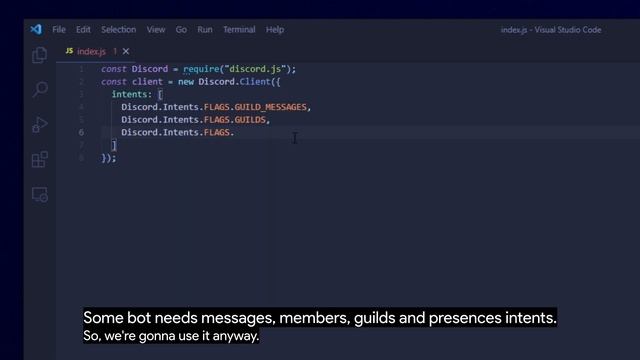Viewport: 640px width, 360px height.
Task: Click the index.js - Visual Studio Code title
Action: (x=551, y=30)
